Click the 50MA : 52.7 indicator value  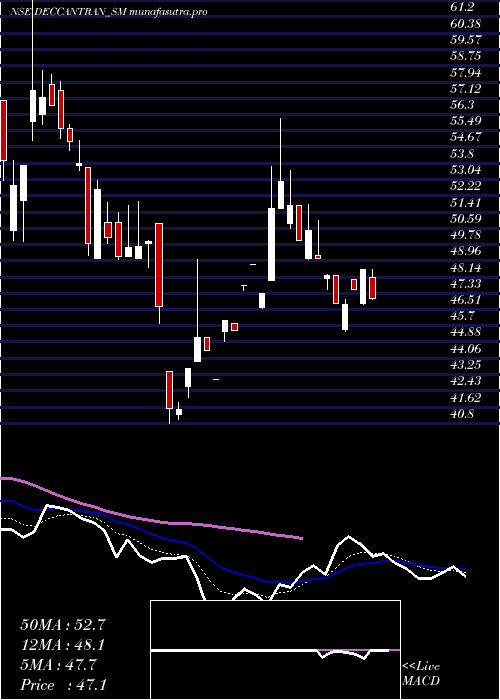click(x=63, y=625)
